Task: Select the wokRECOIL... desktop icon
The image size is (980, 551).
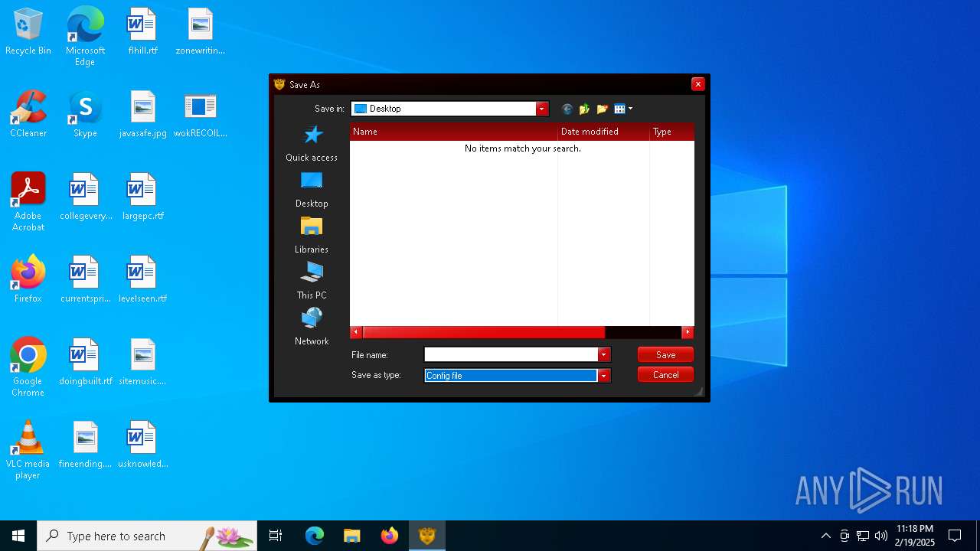Action: click(x=200, y=115)
